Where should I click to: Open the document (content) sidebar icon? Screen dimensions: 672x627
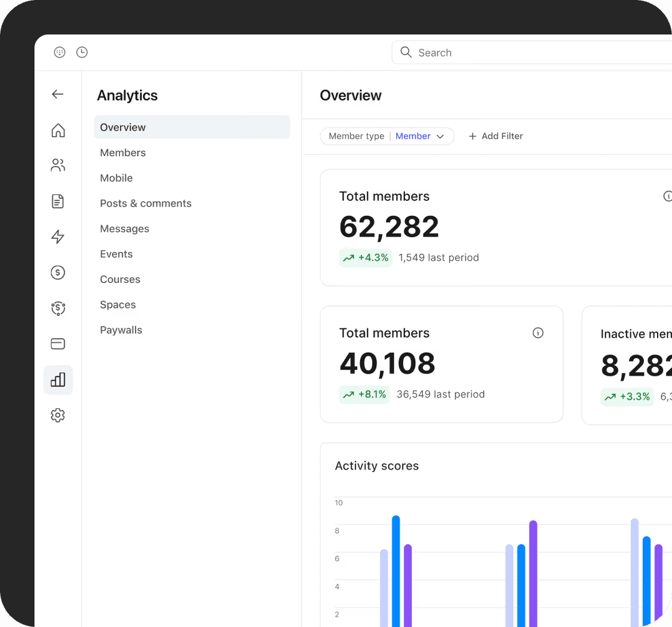(58, 201)
